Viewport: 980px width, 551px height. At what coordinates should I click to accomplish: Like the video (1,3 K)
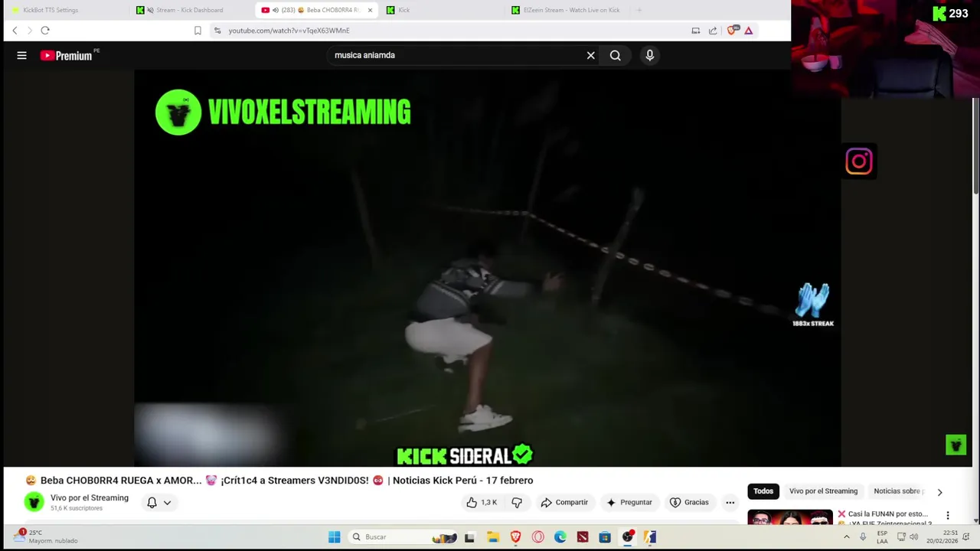[482, 502]
